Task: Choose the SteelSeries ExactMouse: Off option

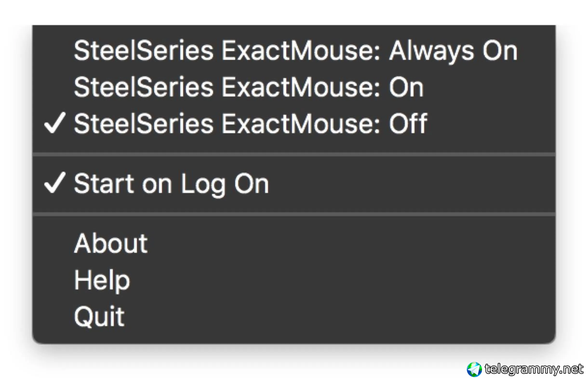Action: [250, 123]
